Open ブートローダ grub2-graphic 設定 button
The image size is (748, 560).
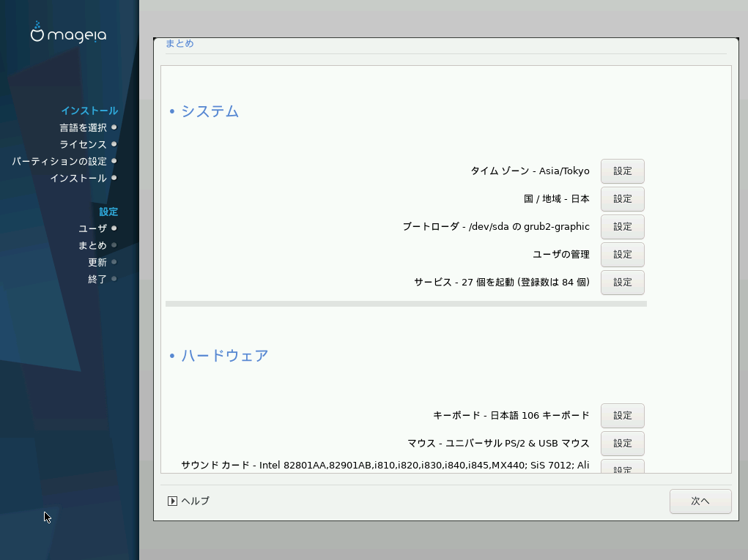pos(622,227)
